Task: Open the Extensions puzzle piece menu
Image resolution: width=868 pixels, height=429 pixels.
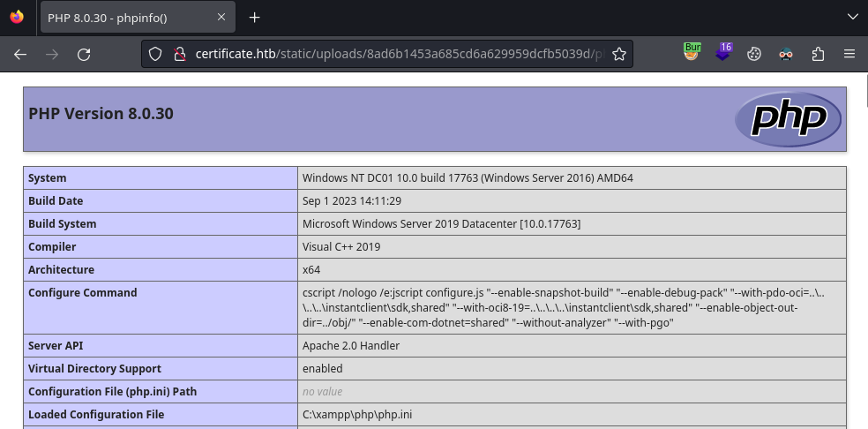Action: click(x=818, y=54)
